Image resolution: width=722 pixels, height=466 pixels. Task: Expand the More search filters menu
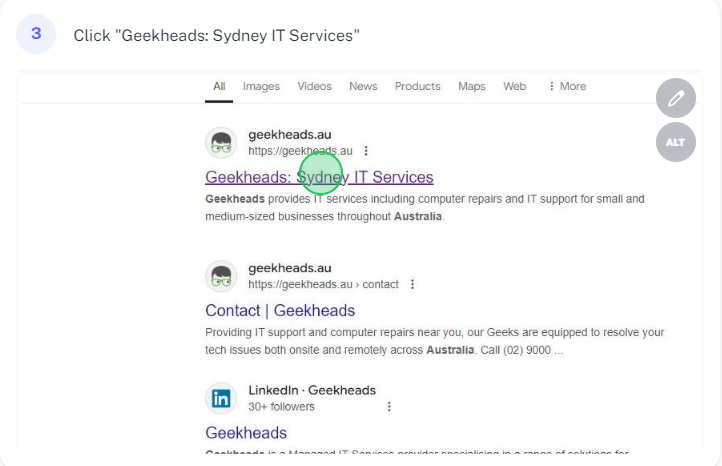pyautogui.click(x=567, y=86)
